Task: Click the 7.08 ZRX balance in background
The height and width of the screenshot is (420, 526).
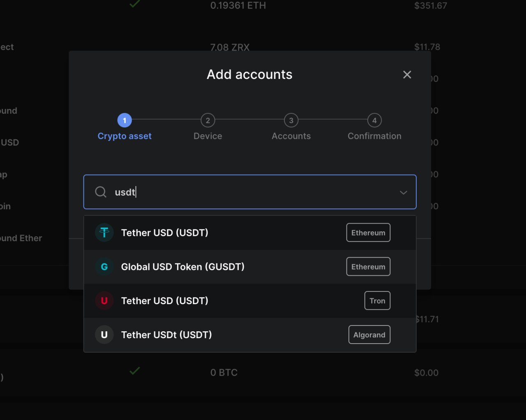Action: 230,47
